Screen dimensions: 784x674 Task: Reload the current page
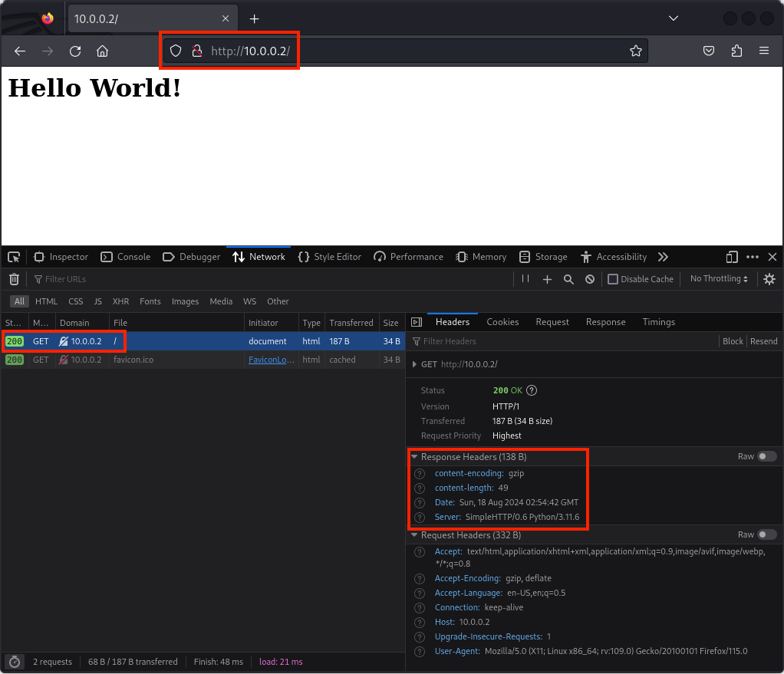[x=75, y=51]
